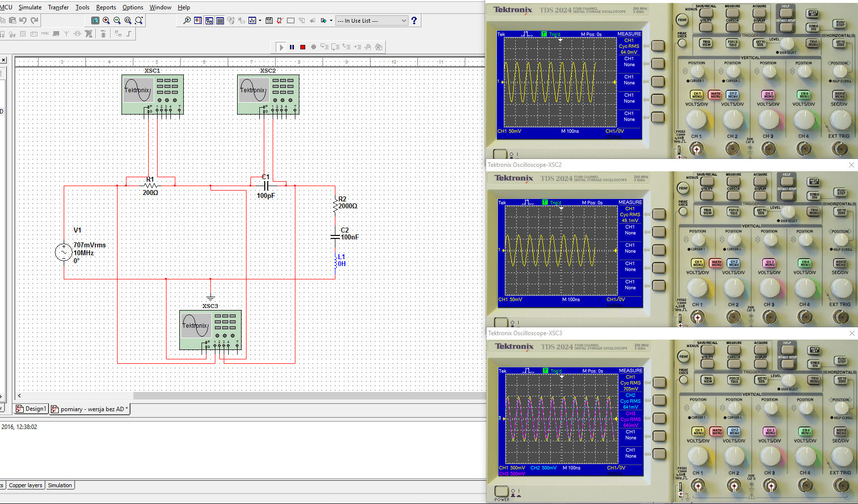The height and width of the screenshot is (504, 858).
Task: Expand dropdown arrow left of In Use List
Action: click(331, 21)
